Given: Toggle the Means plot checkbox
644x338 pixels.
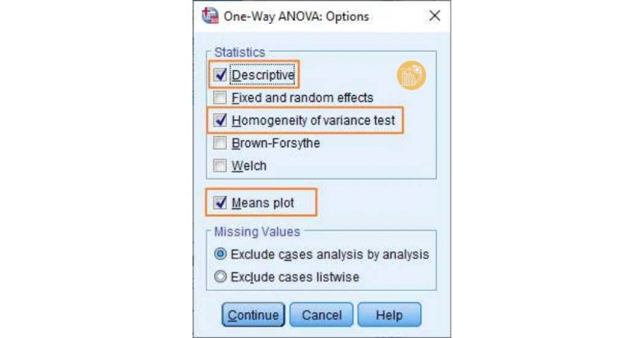Looking at the screenshot, I should click(x=220, y=203).
